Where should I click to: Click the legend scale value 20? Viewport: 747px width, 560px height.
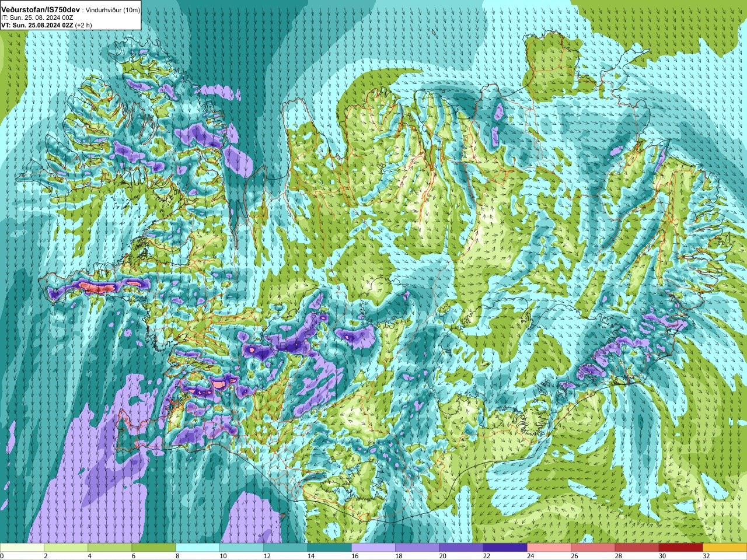point(443,556)
